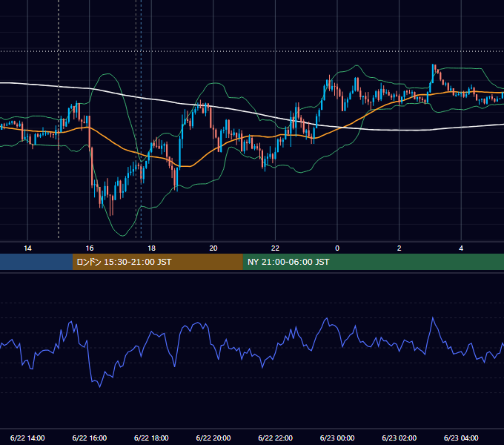Click hour label 4 on price chart axis
Viewport: 504px width, 445px height.
pyautogui.click(x=461, y=248)
